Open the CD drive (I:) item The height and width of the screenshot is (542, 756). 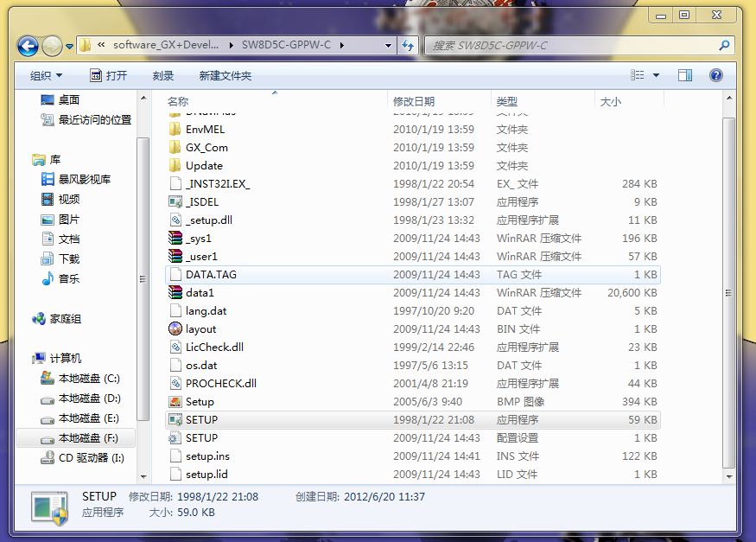tap(91, 458)
